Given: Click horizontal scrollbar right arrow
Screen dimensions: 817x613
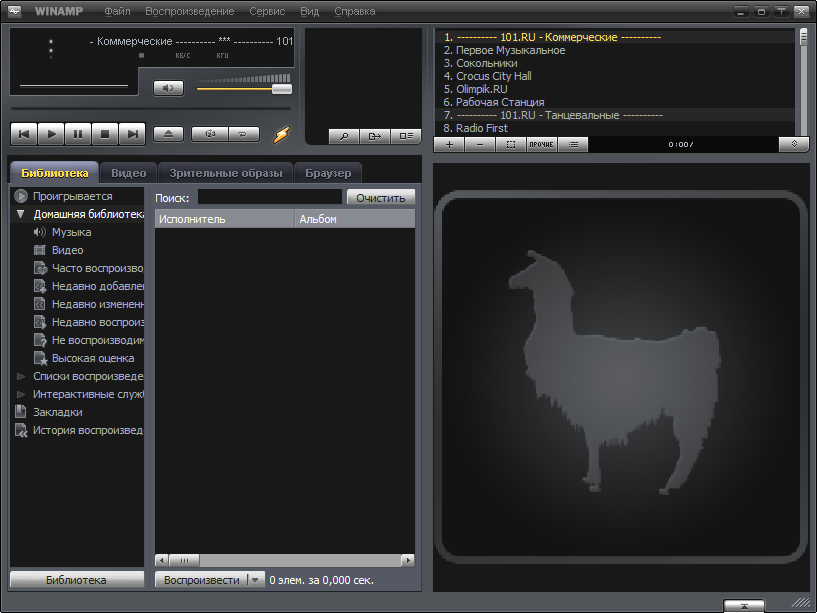Looking at the screenshot, I should (x=408, y=560).
